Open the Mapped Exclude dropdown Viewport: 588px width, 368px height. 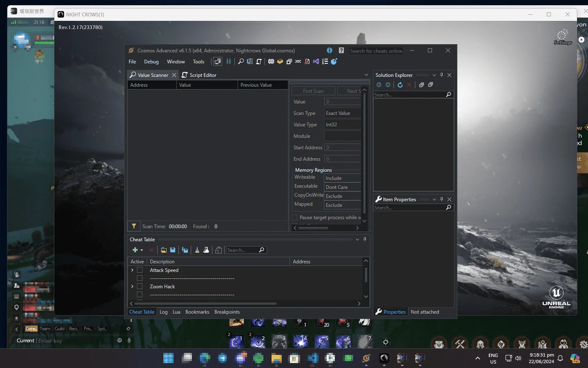point(343,205)
